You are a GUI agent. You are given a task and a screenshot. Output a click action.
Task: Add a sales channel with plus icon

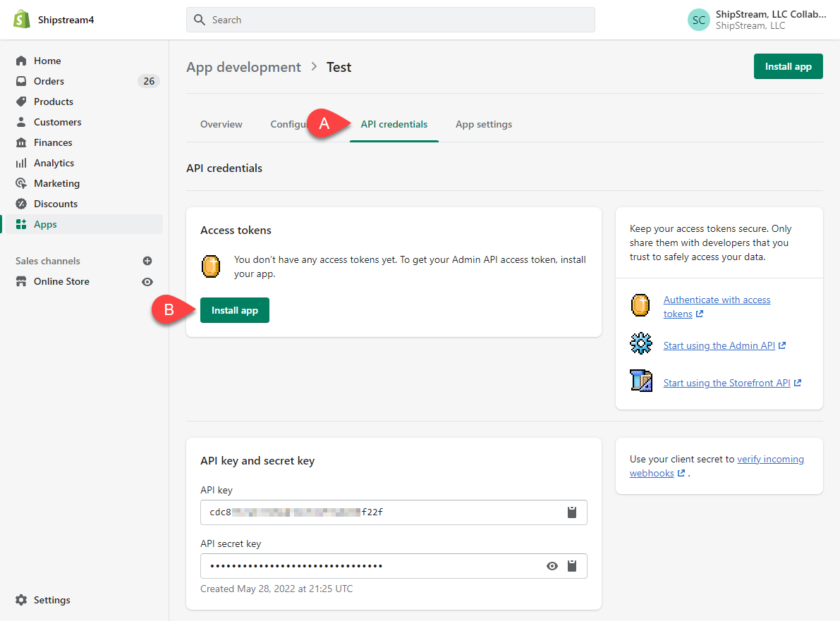tap(147, 261)
